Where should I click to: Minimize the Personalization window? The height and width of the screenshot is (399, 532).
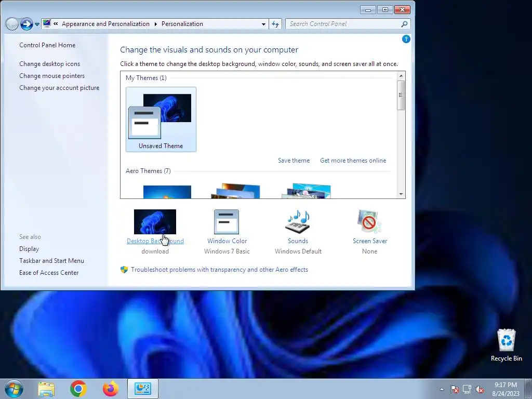[368, 10]
